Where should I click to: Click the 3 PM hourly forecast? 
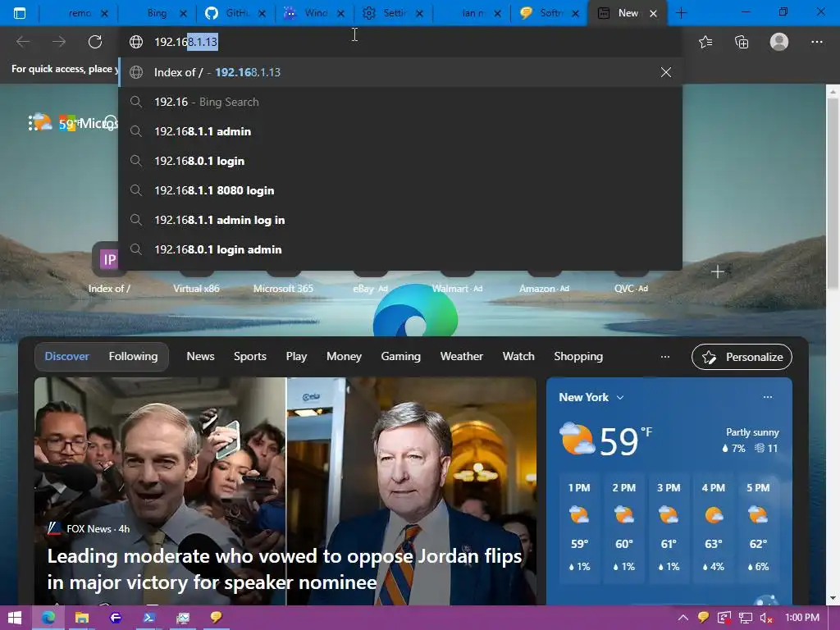tap(669, 527)
